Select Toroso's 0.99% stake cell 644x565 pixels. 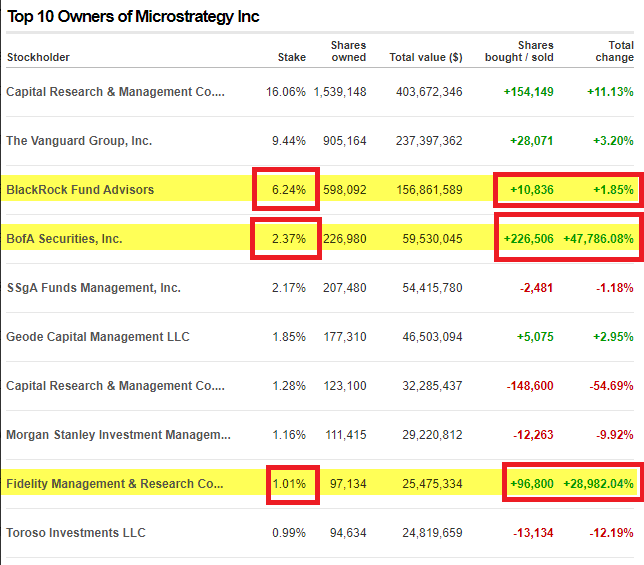pyautogui.click(x=289, y=533)
